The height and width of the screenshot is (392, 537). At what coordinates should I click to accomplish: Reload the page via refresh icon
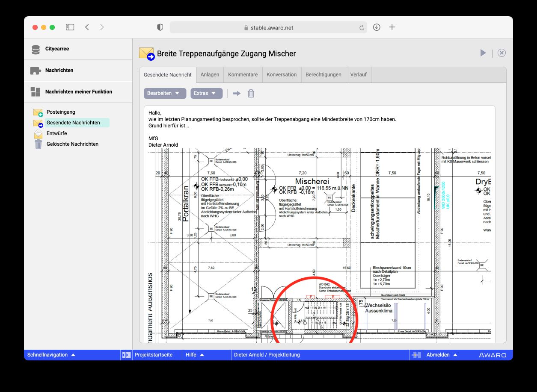(x=362, y=28)
